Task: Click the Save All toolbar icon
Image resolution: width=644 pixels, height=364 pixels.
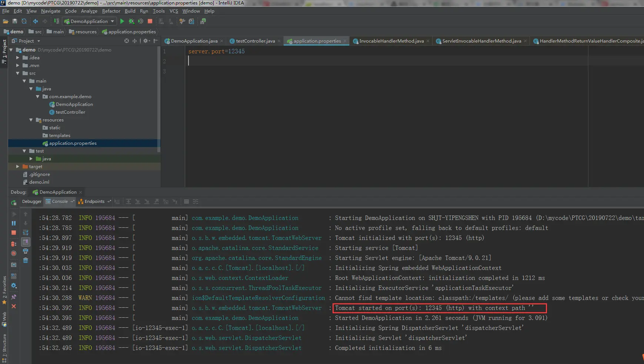Action: [15, 21]
